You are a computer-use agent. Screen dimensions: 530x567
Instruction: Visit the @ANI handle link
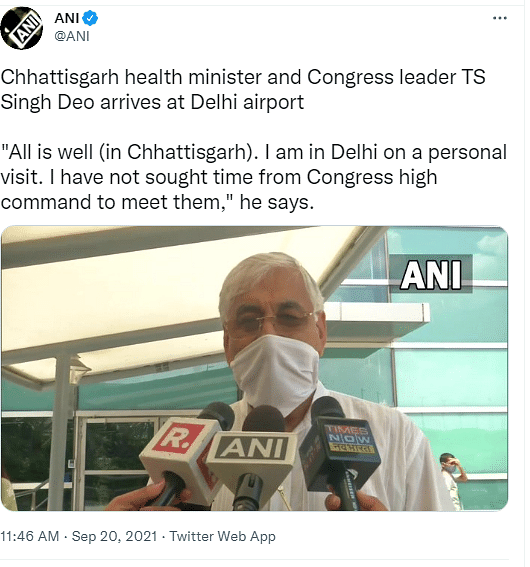[x=72, y=36]
